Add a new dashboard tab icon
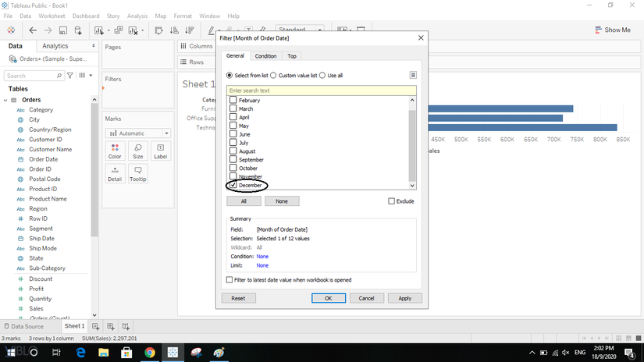The height and width of the screenshot is (362, 644). click(111, 326)
